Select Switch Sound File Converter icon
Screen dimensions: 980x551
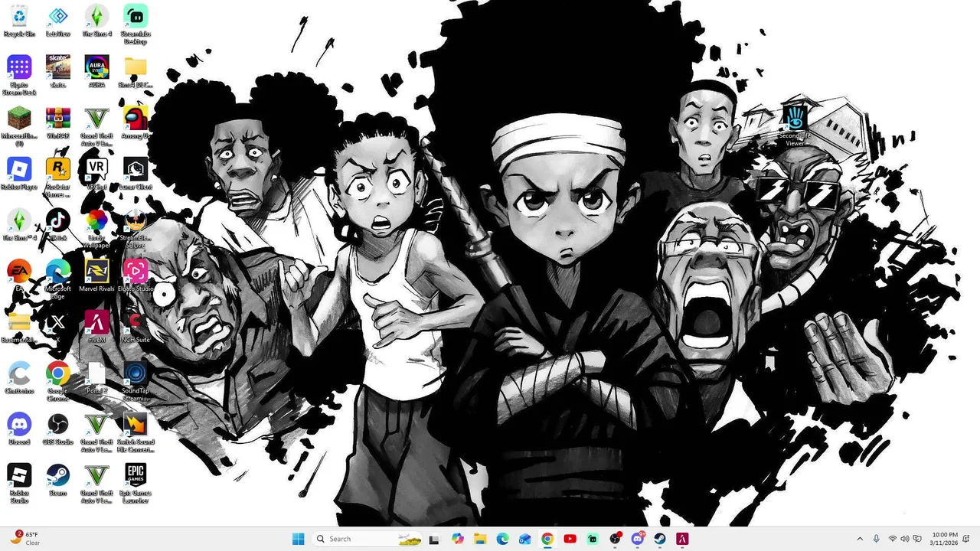[136, 432]
